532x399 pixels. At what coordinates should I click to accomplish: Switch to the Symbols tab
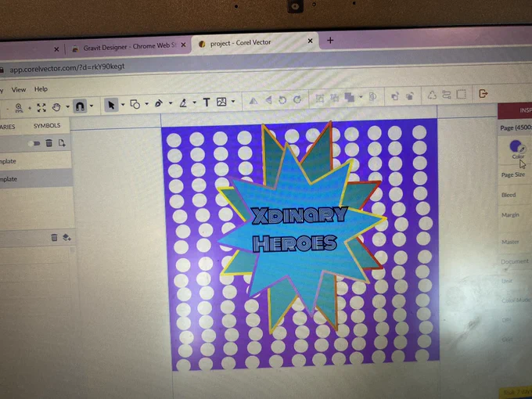[x=47, y=125]
